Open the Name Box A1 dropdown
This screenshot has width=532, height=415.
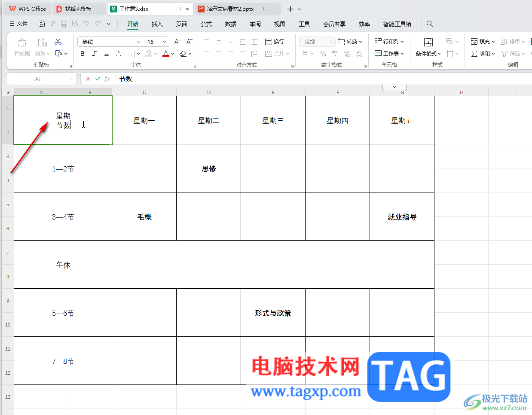[71, 79]
